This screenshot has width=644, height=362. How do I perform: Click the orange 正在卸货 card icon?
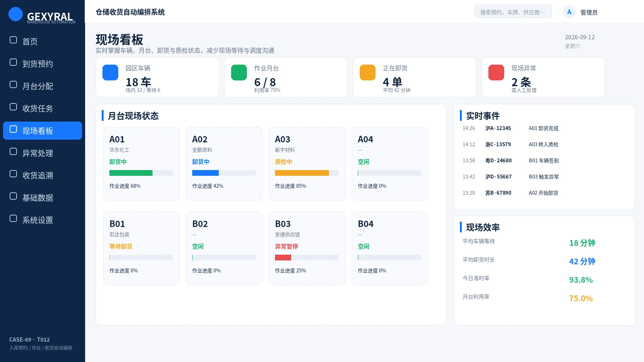tap(368, 73)
